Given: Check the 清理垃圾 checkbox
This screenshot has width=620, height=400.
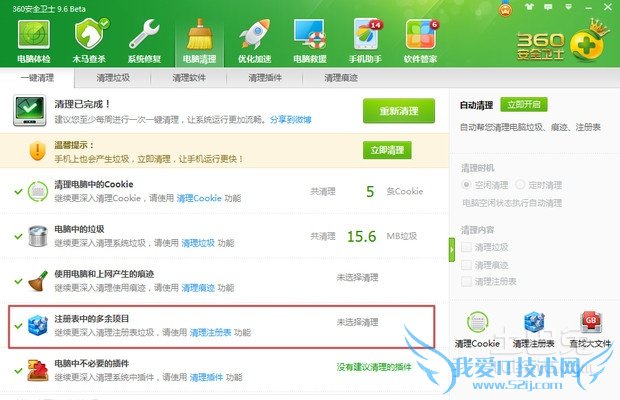Looking at the screenshot, I should point(467,247).
